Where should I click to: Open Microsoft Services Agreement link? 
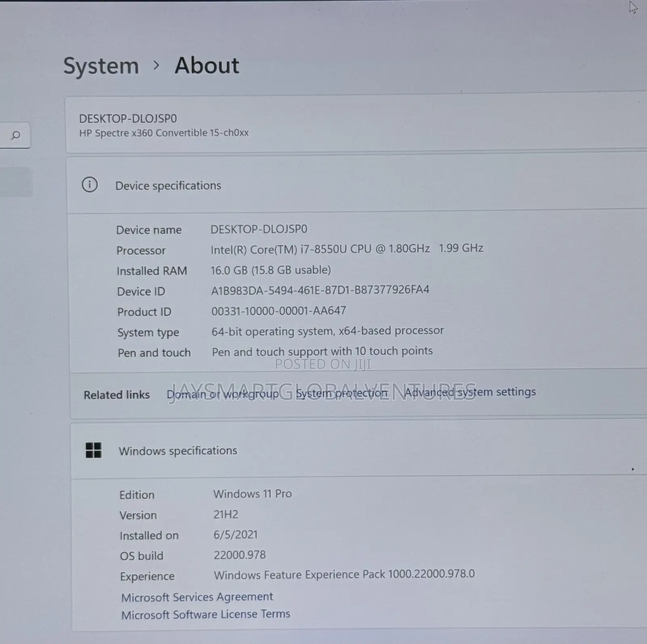coord(197,597)
